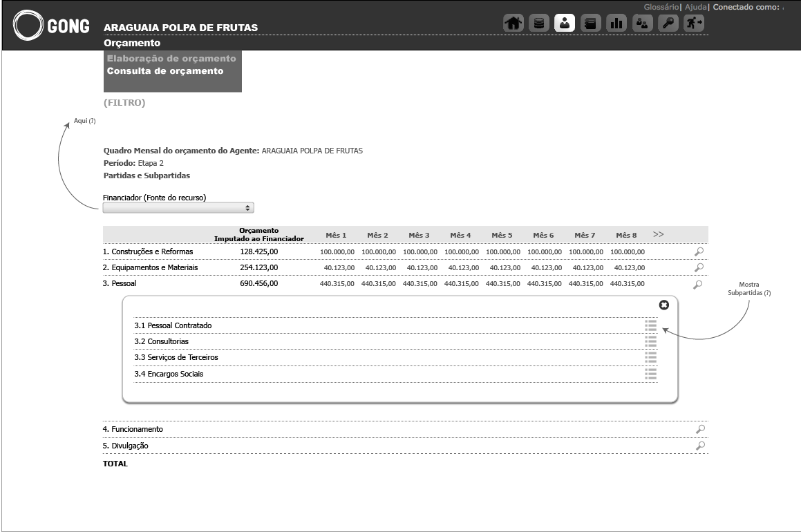Click the budget value 254.123,00
The image size is (801, 532).
[x=259, y=267]
